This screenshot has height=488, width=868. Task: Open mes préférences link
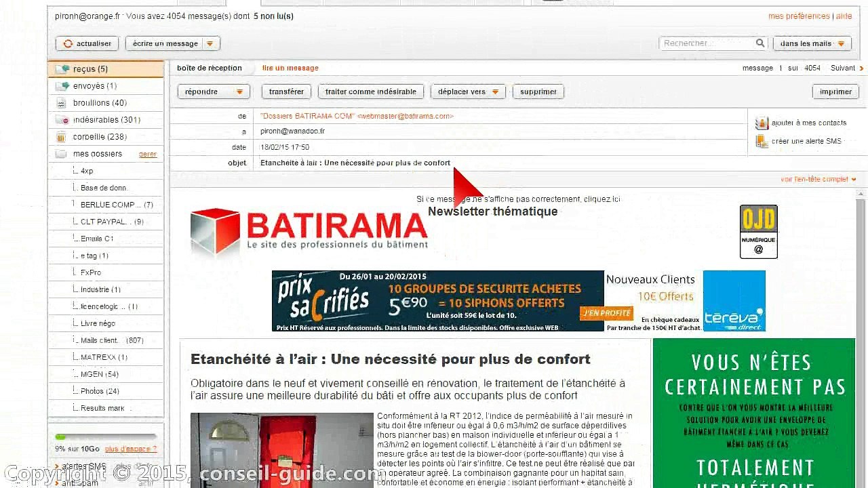[x=799, y=16]
